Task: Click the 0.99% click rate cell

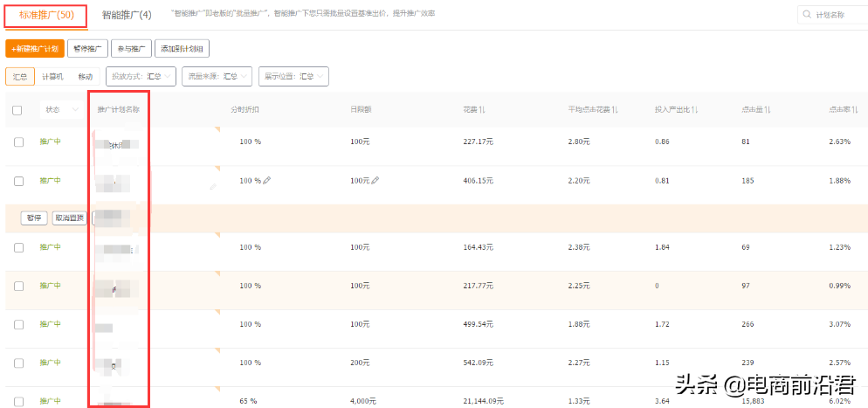Action: (839, 286)
